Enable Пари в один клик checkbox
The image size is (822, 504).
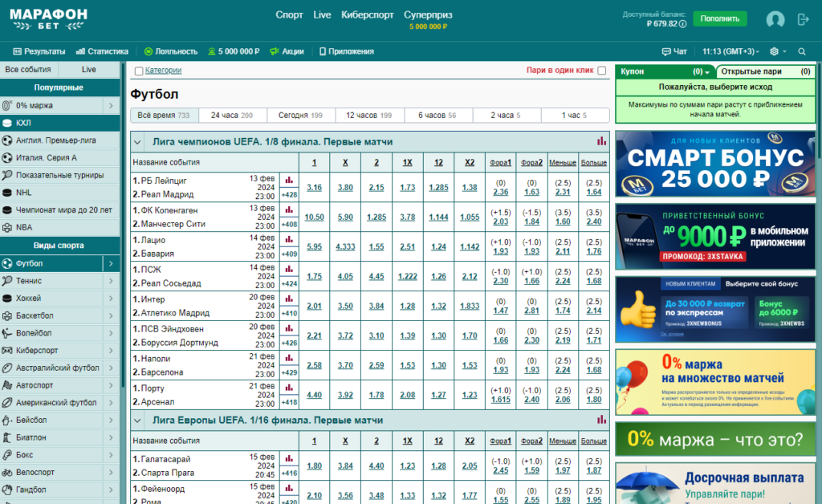[602, 70]
